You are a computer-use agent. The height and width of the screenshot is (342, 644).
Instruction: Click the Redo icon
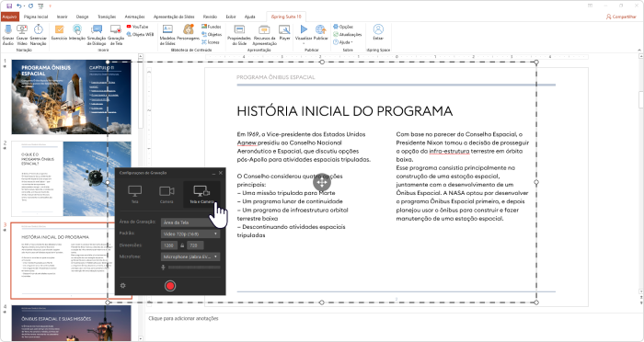pos(30,6)
